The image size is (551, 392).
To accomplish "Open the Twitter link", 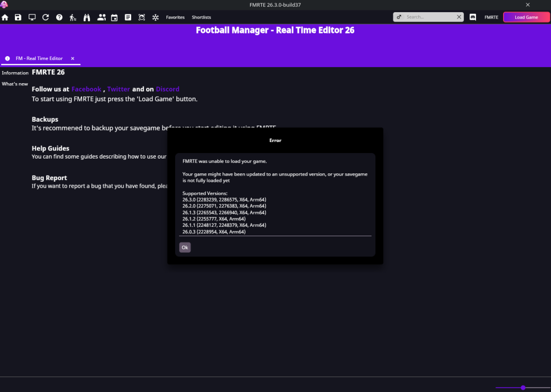I will click(x=118, y=89).
